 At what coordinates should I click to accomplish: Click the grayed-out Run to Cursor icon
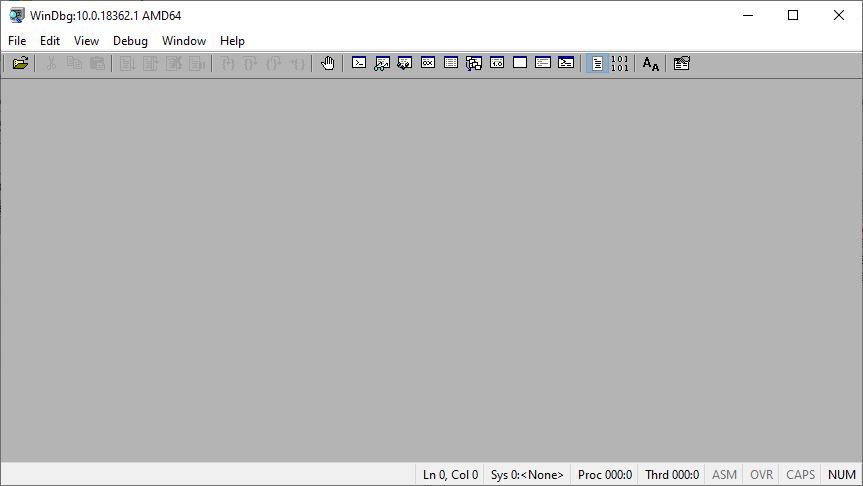coord(297,63)
